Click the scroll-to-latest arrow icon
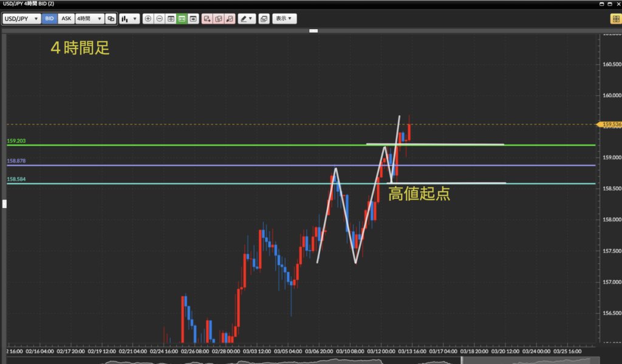Screen dimensions: 622x364 pos(193,19)
